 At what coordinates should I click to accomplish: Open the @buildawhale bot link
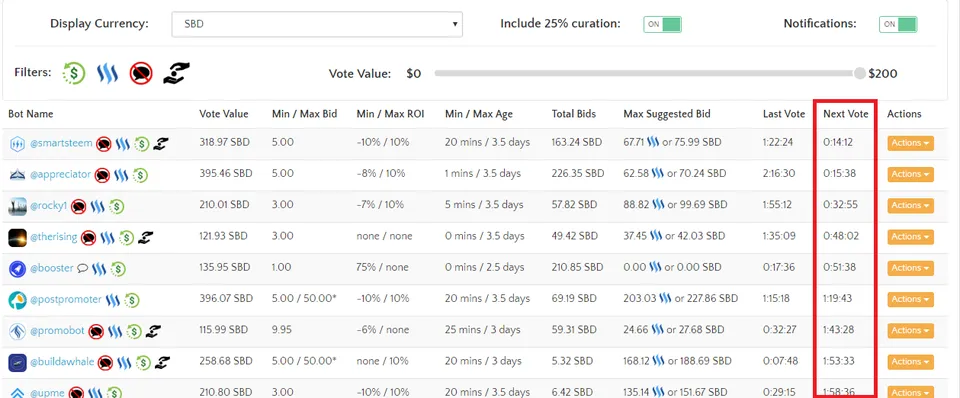tap(62, 362)
